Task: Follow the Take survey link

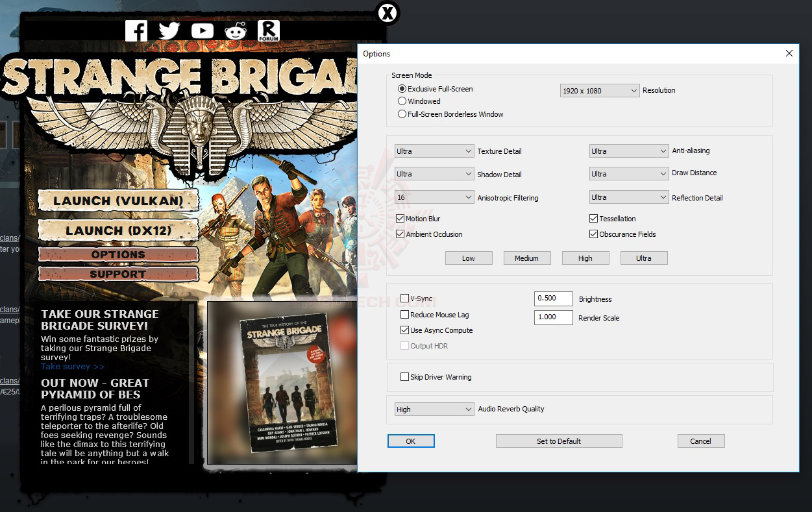Action: [x=72, y=367]
